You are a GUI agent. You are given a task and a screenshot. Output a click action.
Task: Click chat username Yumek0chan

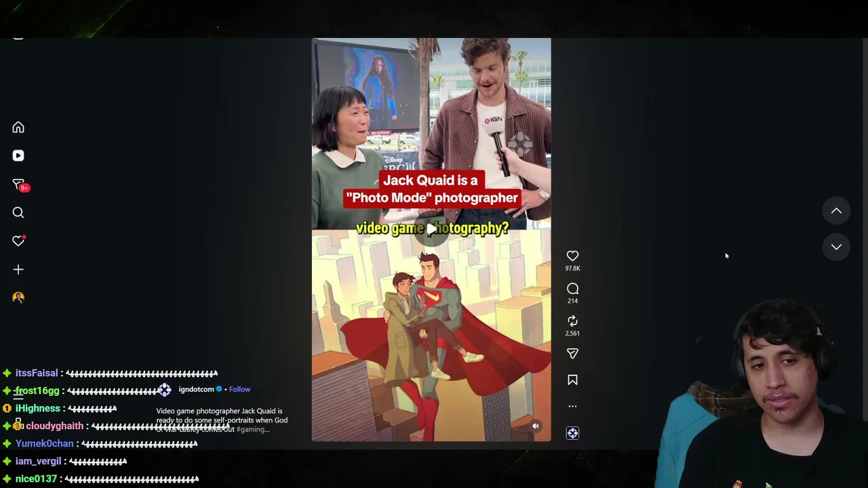(x=44, y=444)
